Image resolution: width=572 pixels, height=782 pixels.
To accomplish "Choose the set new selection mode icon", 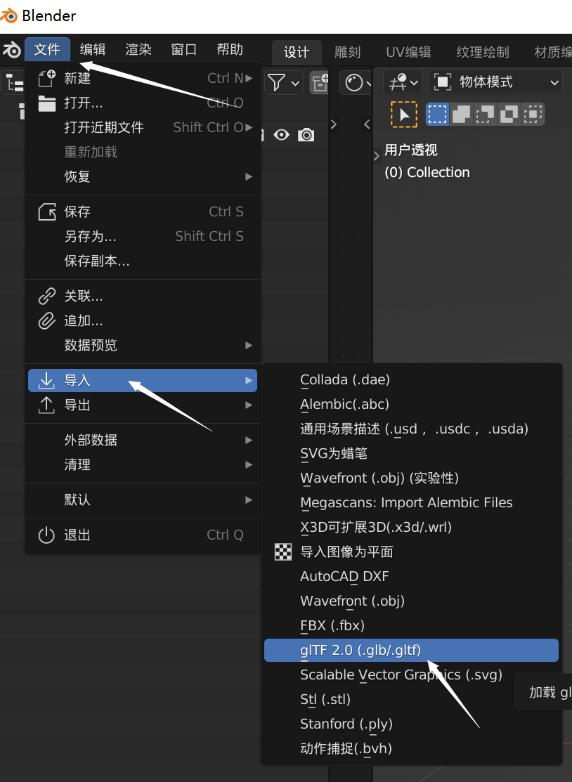I will 437,114.
